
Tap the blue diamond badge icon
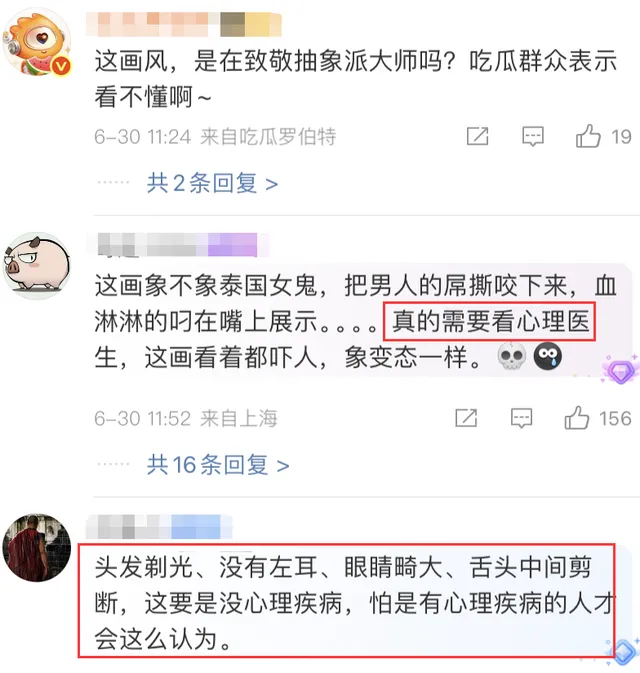pyautogui.click(x=623, y=652)
